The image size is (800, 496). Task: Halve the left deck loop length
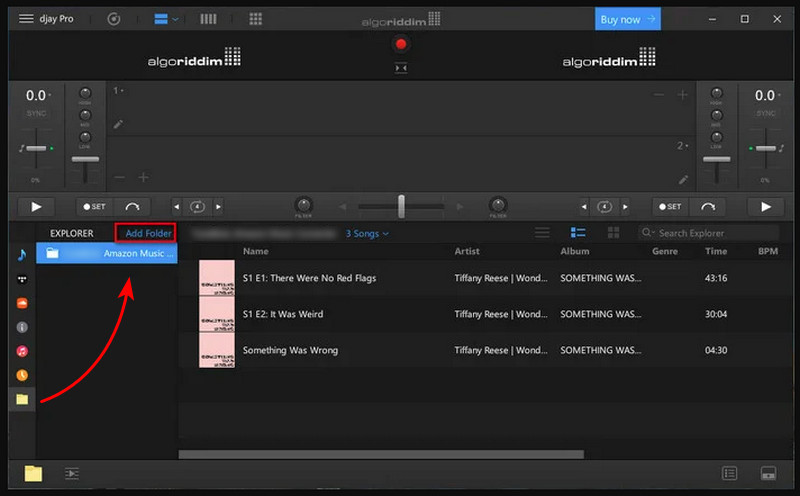point(177,207)
